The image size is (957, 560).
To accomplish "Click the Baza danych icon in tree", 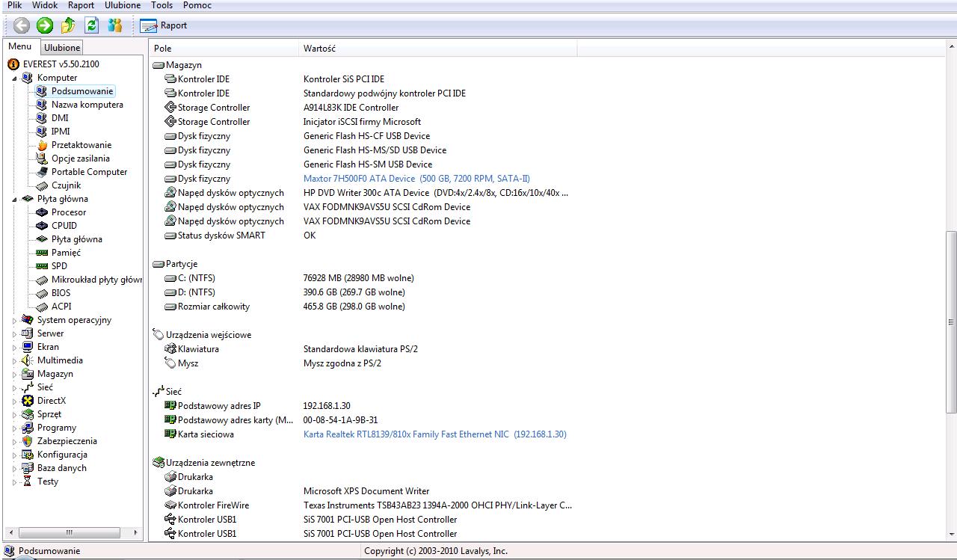I will [28, 468].
